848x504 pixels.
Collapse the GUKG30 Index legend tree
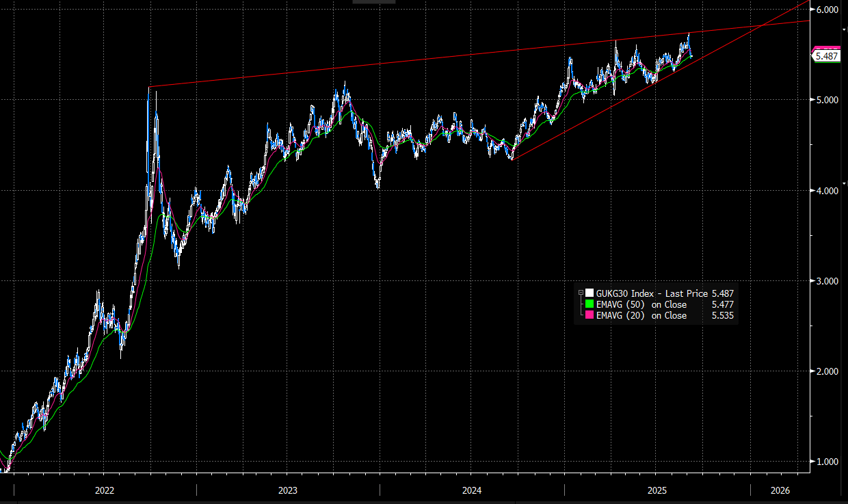(581, 293)
